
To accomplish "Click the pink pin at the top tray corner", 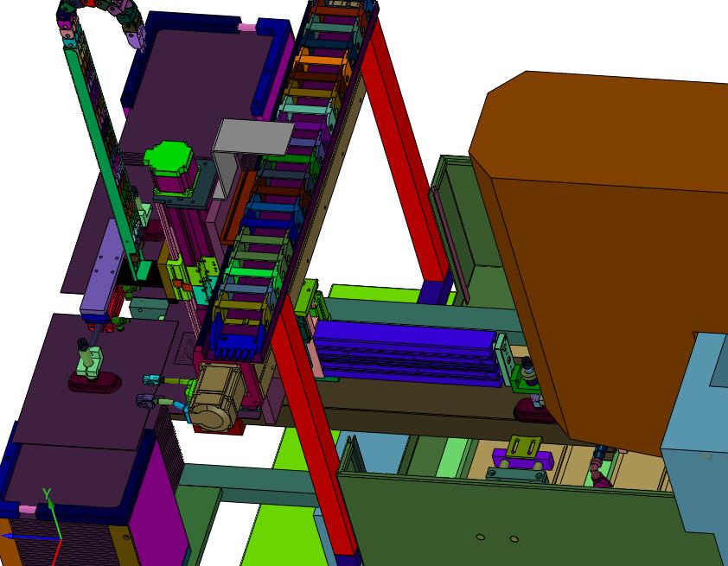I will click(x=246, y=28).
